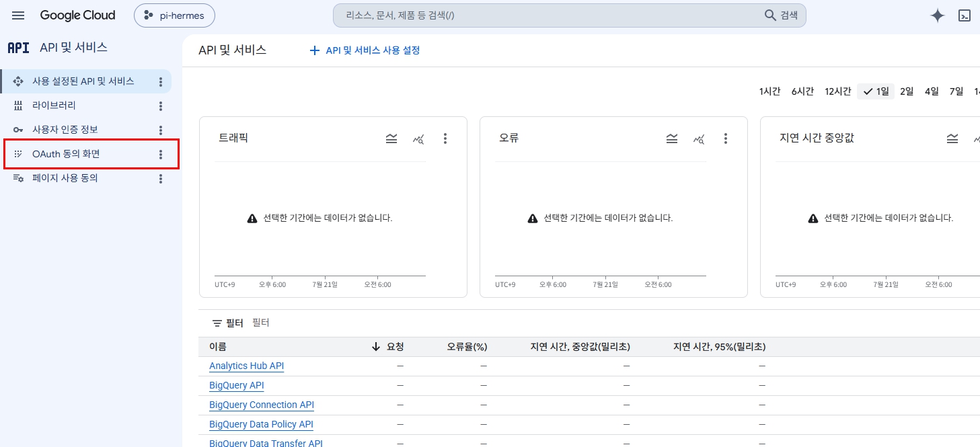The image size is (980, 447).
Task: Sort by 지연 시간, 95%(밀리초) header
Action: [720, 347]
